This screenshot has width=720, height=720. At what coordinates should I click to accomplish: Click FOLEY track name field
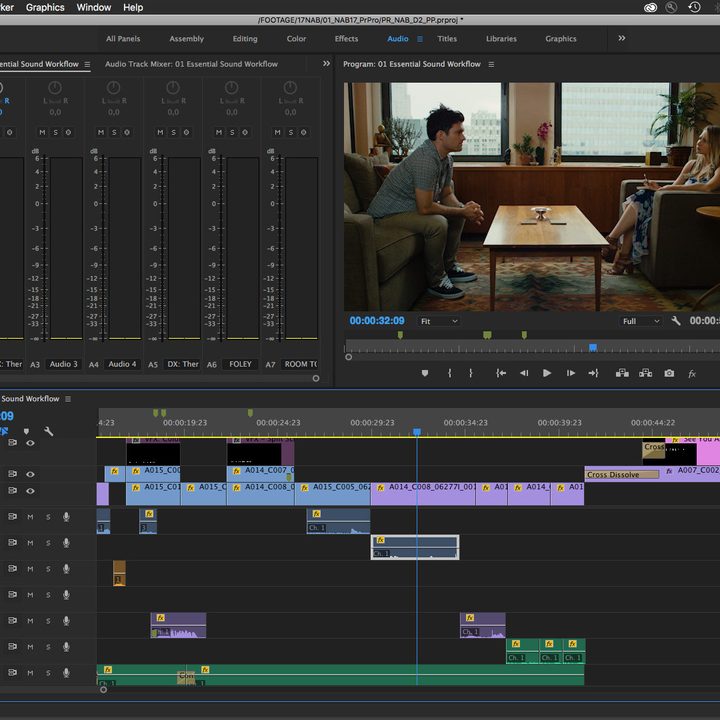pos(240,364)
